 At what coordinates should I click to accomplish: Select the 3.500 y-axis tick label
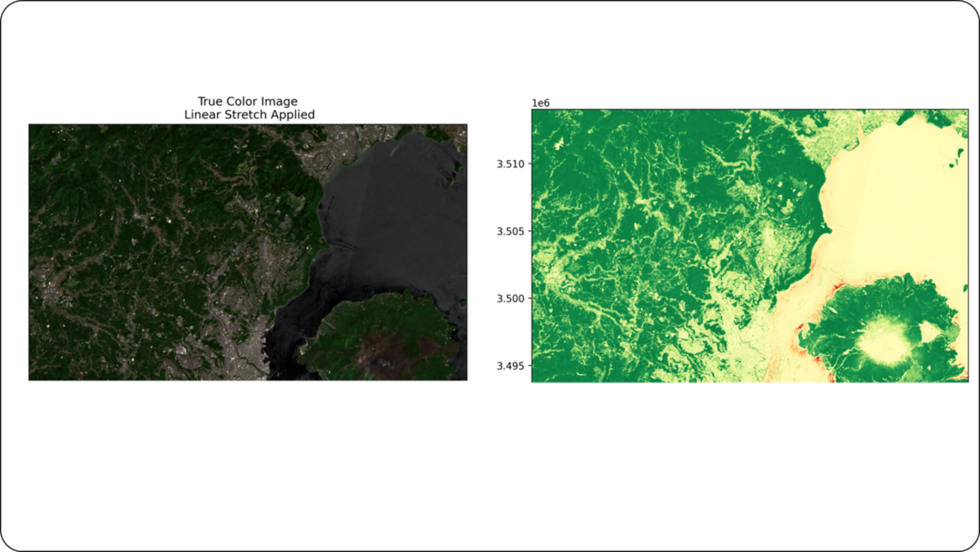(512, 299)
